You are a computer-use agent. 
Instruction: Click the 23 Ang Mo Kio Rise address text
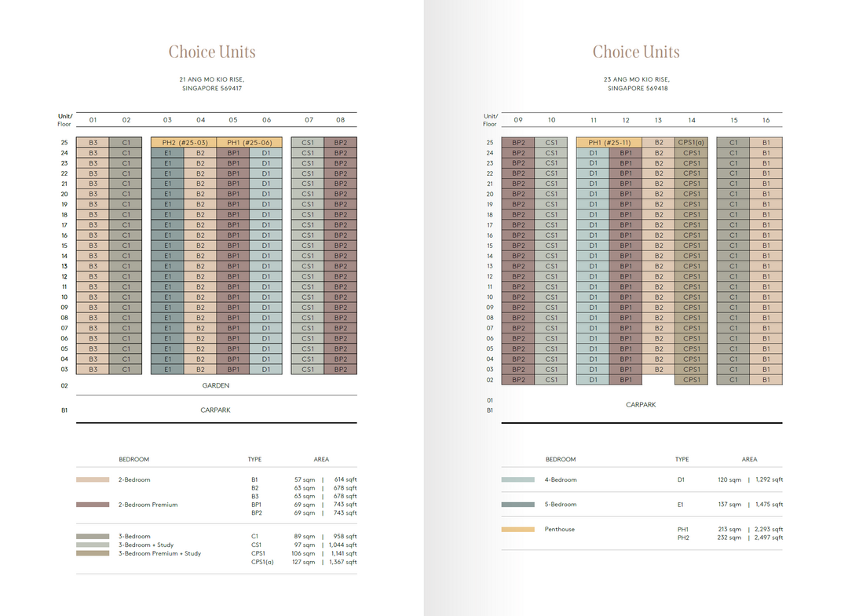pyautogui.click(x=637, y=84)
